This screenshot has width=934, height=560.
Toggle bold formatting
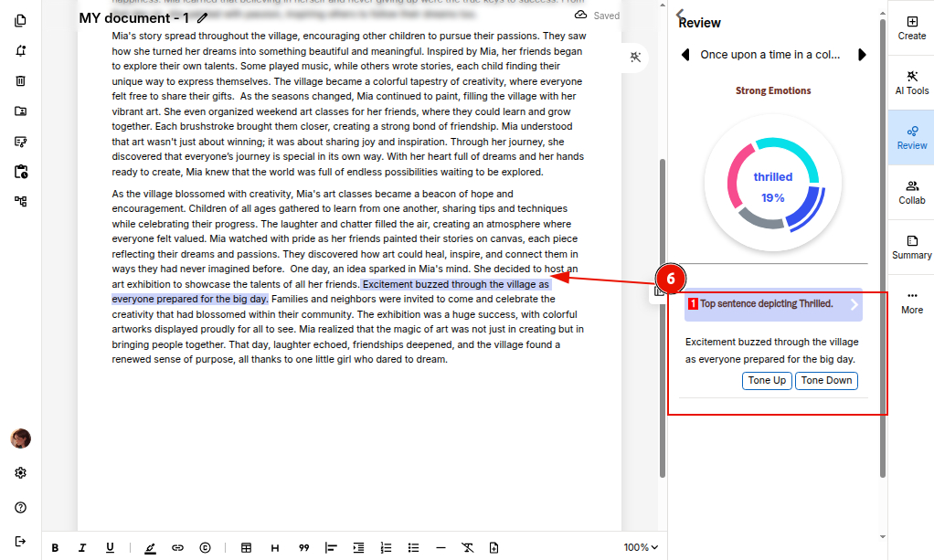(55, 548)
